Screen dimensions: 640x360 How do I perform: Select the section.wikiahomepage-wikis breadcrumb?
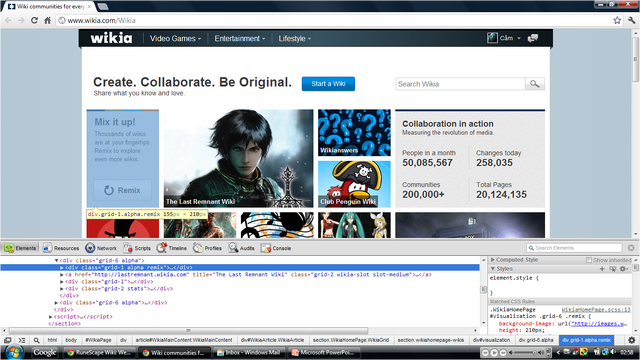click(x=431, y=340)
